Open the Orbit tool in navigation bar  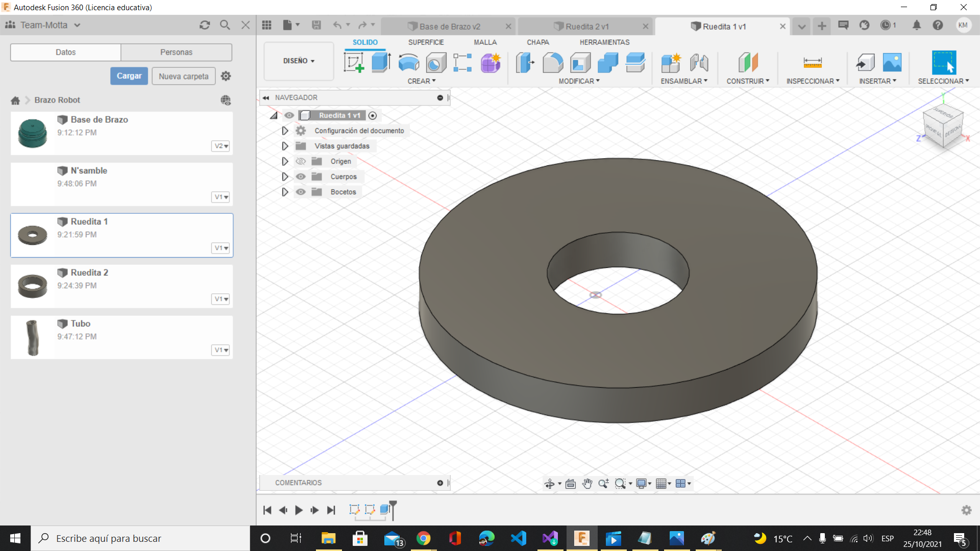coord(550,484)
